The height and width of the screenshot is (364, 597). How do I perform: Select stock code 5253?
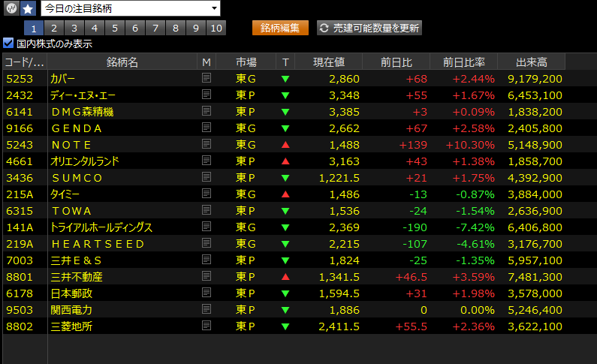tap(20, 79)
